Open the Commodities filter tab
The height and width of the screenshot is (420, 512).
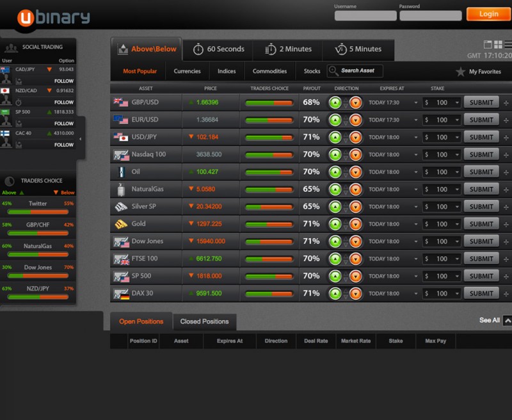coord(269,71)
